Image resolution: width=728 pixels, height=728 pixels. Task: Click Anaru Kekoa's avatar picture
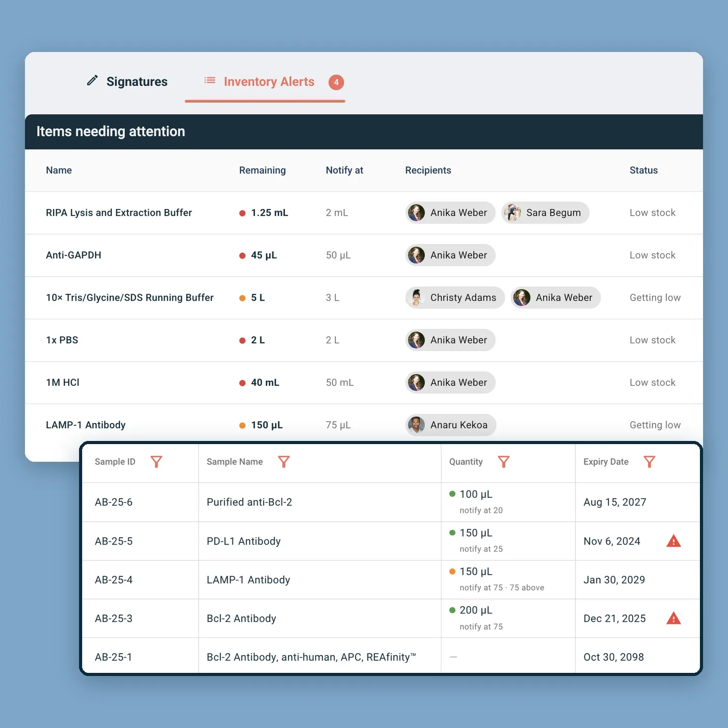pos(417,425)
